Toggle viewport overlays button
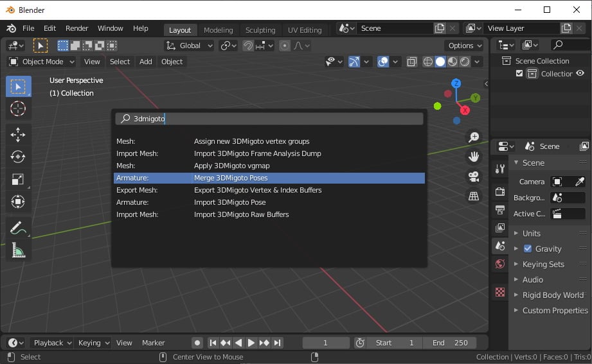This screenshot has height=364, width=592. click(x=383, y=62)
